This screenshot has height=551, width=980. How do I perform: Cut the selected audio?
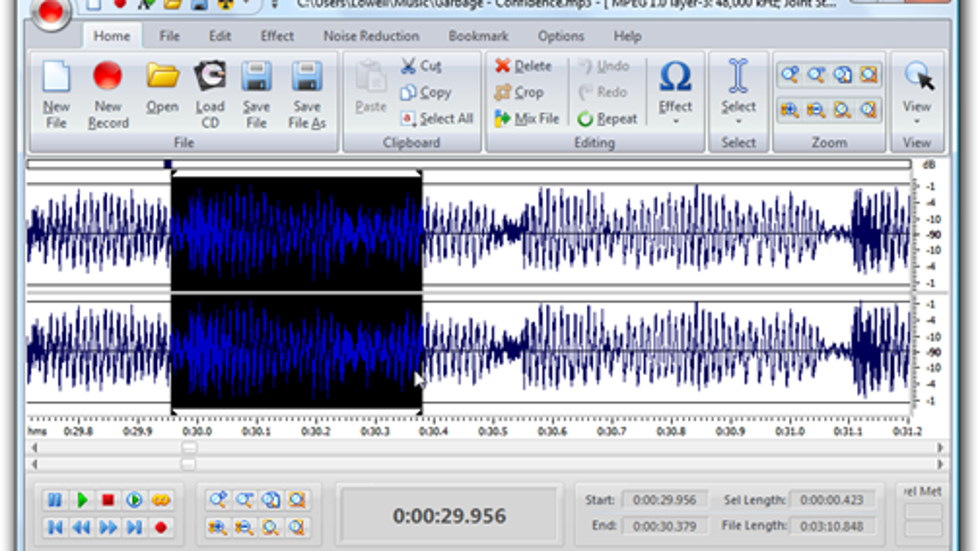click(x=421, y=66)
